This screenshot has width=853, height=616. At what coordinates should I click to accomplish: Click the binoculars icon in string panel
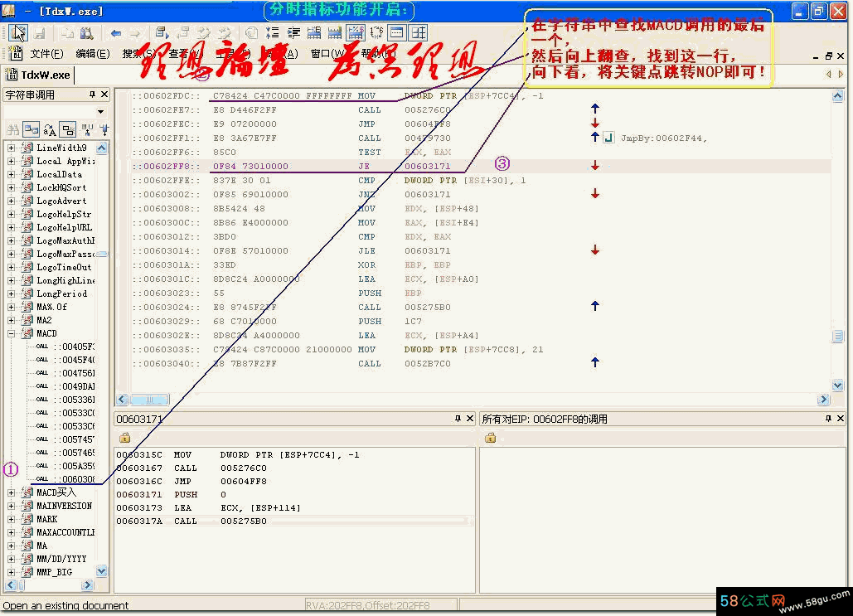pyautogui.click(x=12, y=129)
